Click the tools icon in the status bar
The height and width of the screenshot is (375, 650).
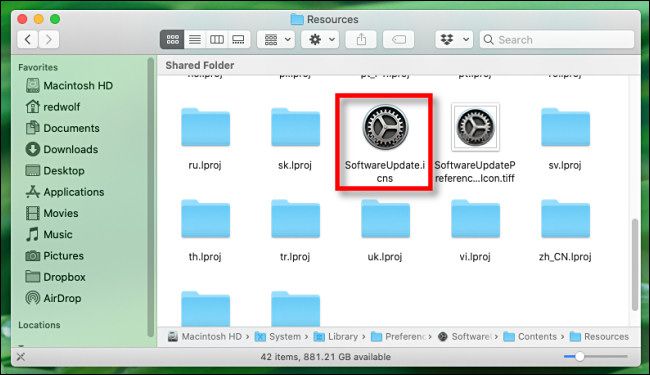click(x=21, y=357)
